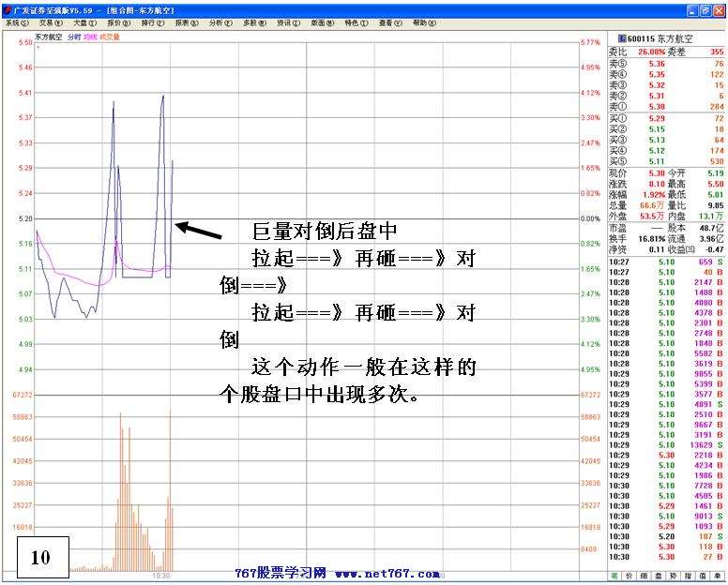Viewport: 728px width, 585px height.
Task: Click the 10:30 5.20 107 S trade row
Action: click(666, 536)
